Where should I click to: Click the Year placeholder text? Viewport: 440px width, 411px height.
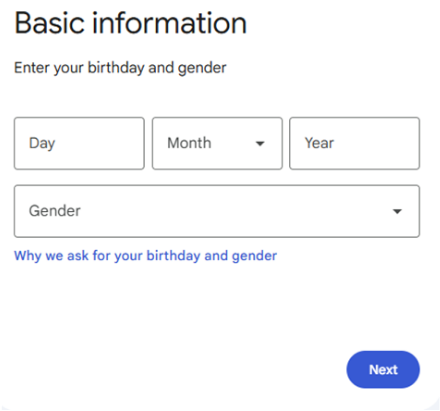[x=319, y=143]
